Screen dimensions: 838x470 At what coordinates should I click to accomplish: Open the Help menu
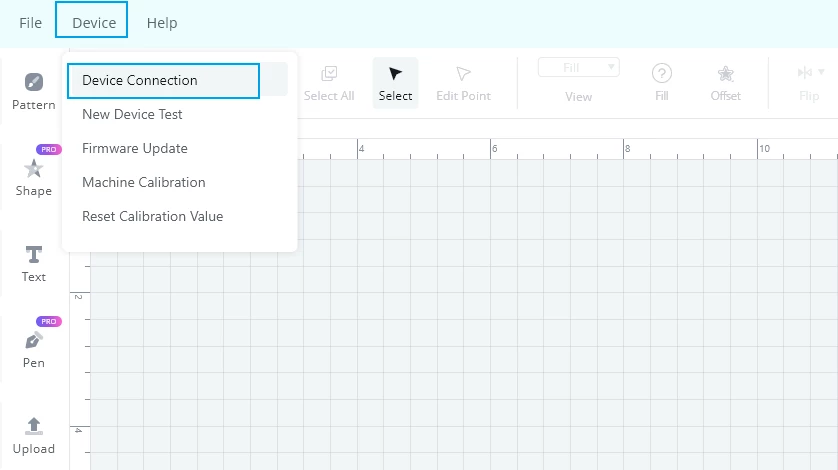tap(162, 23)
